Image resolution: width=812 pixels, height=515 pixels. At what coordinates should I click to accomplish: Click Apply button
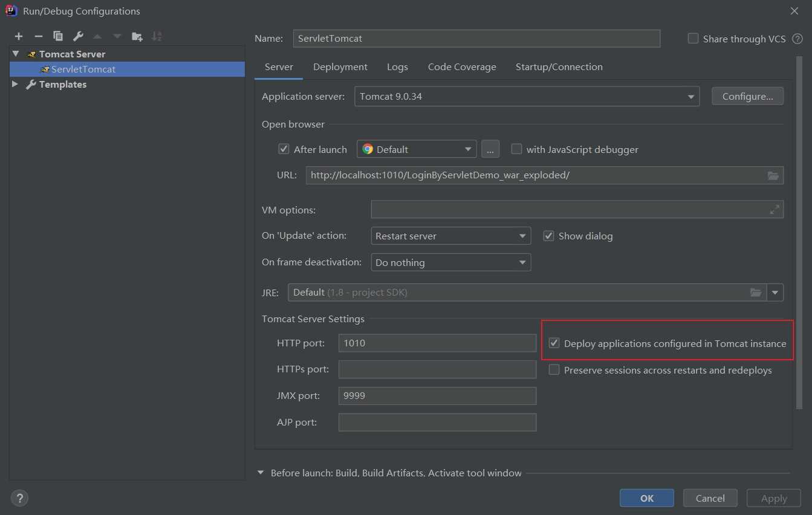point(774,498)
